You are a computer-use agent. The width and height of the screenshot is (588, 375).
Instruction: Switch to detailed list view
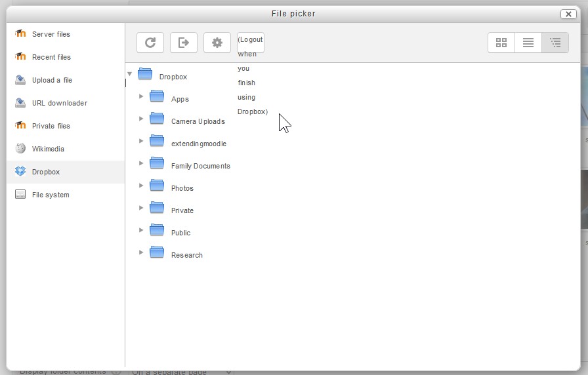tap(528, 43)
